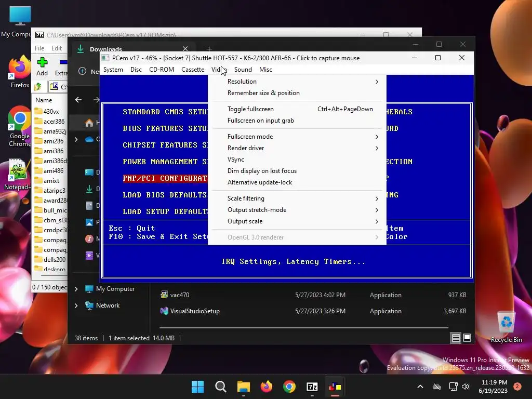Toggle Fullscreen on input grab
532x399 pixels.
297,121
